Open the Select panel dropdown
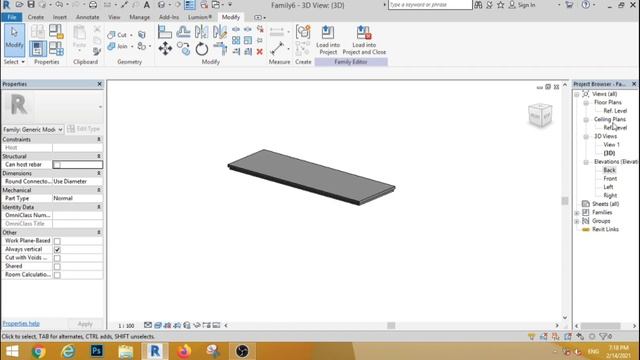This screenshot has height=360, width=640. coord(14,62)
